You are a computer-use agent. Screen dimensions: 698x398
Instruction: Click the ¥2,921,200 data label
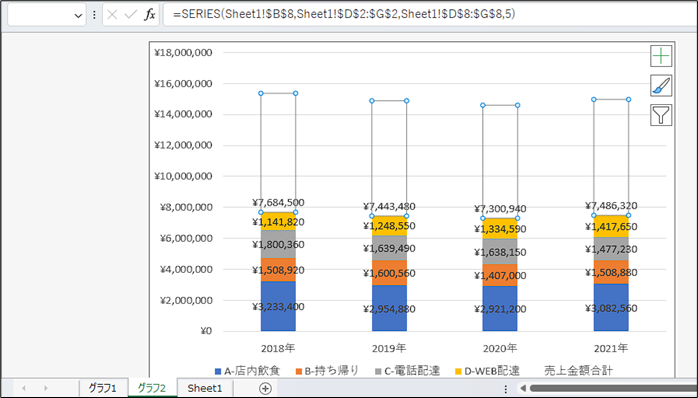[500, 309]
